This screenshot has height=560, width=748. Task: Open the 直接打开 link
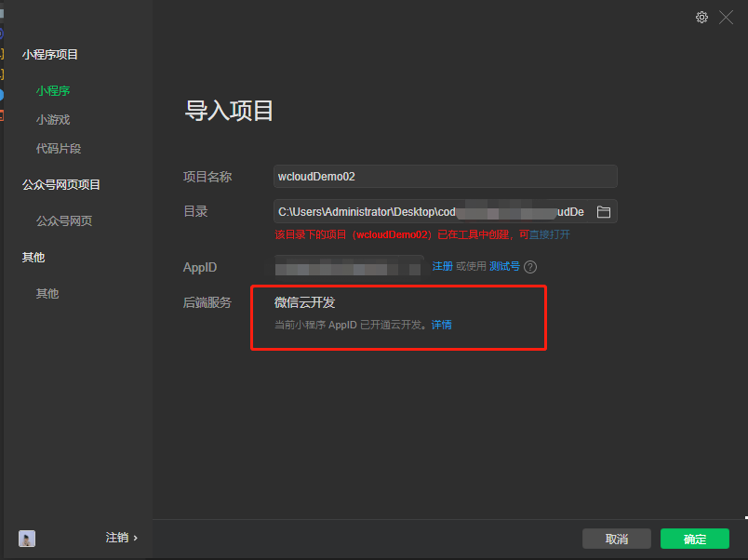(550, 234)
